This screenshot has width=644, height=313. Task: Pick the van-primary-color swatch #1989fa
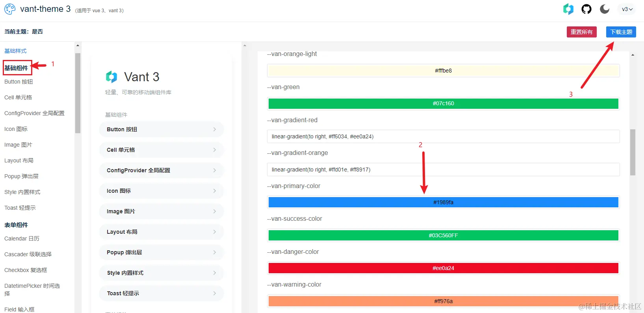(x=444, y=202)
